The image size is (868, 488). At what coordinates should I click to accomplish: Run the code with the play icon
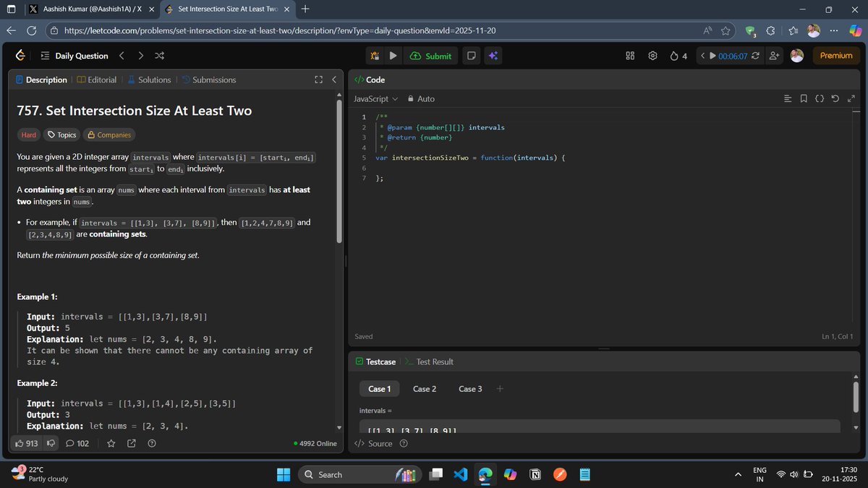[392, 55]
